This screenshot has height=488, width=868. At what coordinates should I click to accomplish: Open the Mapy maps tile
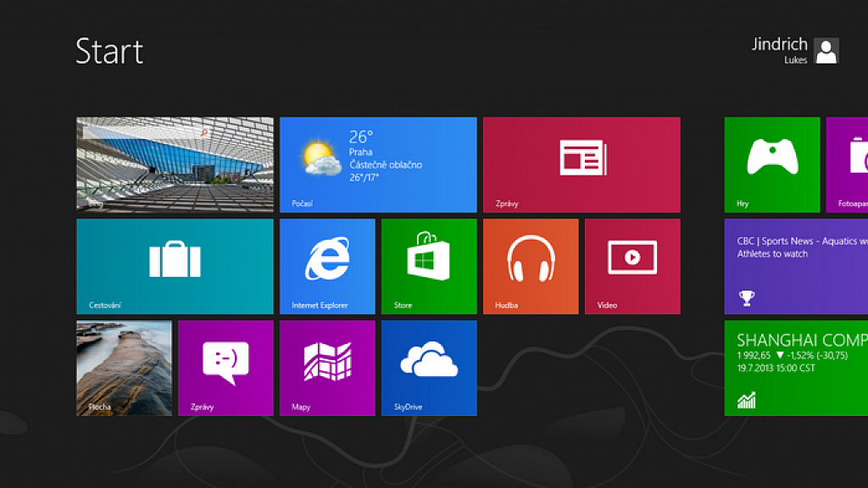(x=327, y=368)
